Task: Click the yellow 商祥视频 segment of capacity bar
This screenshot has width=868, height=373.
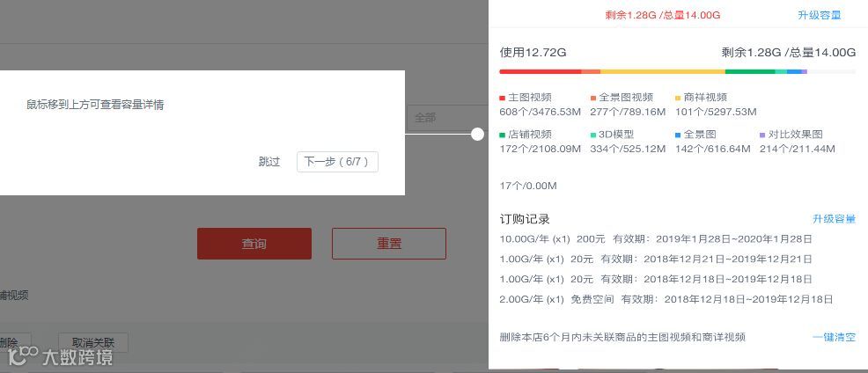Action: pos(663,71)
